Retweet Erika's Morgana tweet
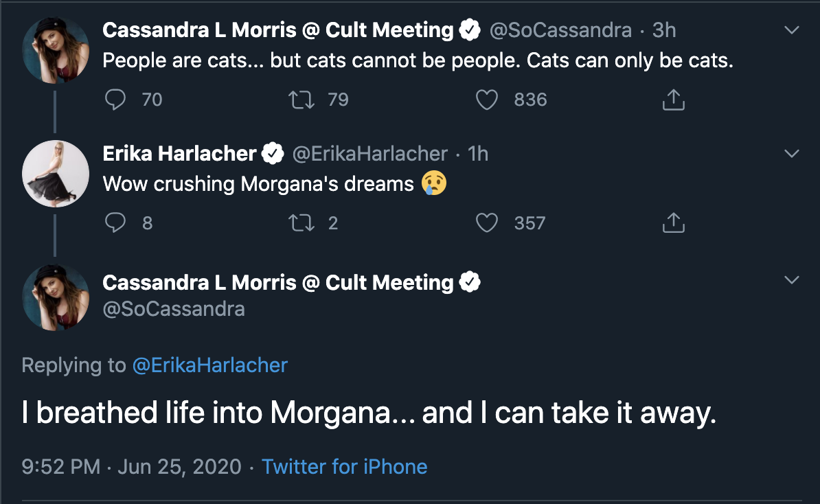 point(300,222)
